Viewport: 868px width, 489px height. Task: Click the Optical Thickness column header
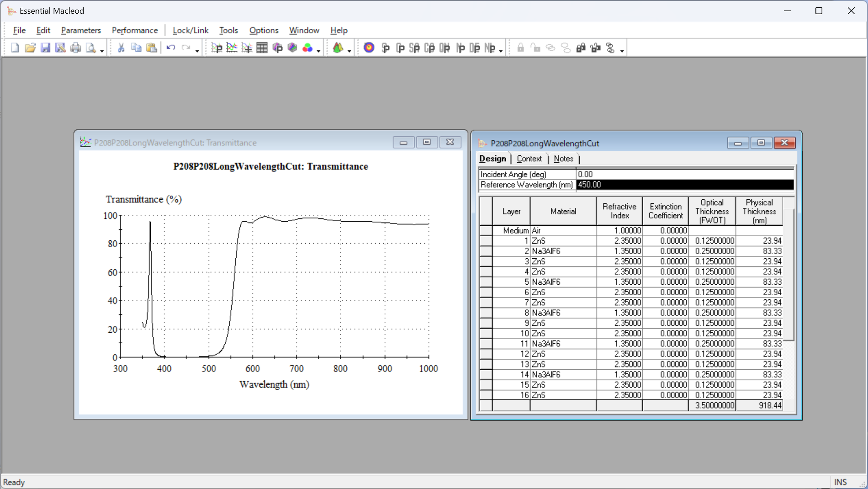712,211
